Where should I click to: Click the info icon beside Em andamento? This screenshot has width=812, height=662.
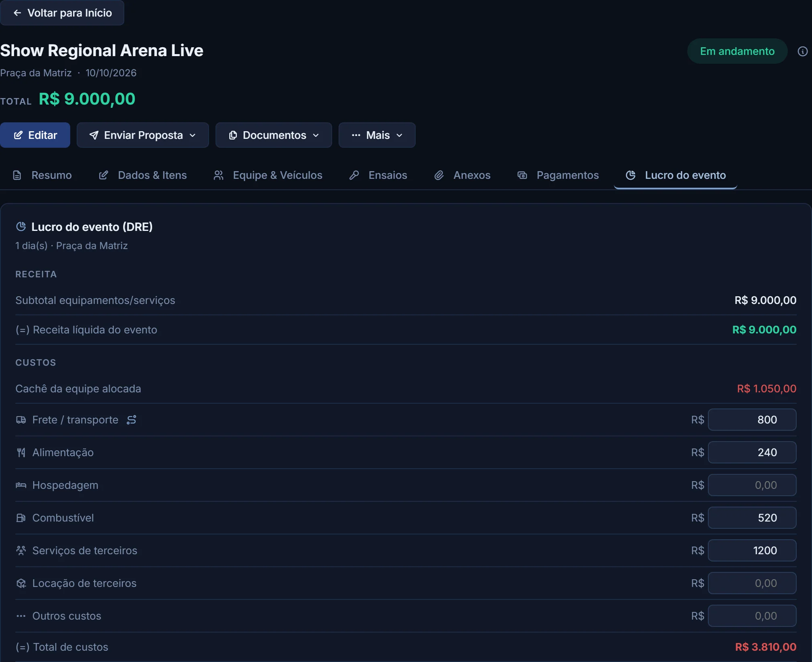coord(802,52)
